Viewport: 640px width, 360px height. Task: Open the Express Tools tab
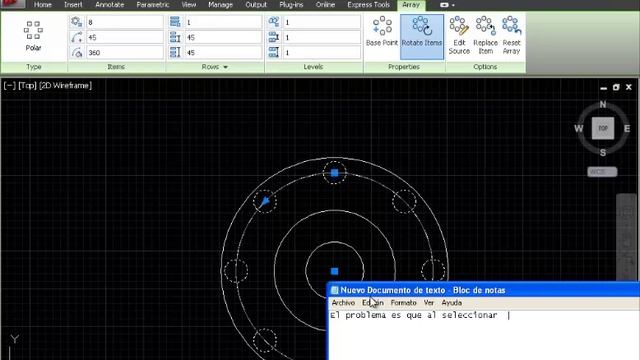368,5
